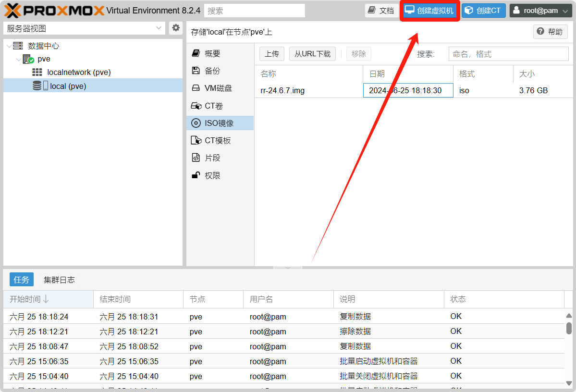
Task: Select the 概要 summary menu item
Action: pyautogui.click(x=212, y=54)
